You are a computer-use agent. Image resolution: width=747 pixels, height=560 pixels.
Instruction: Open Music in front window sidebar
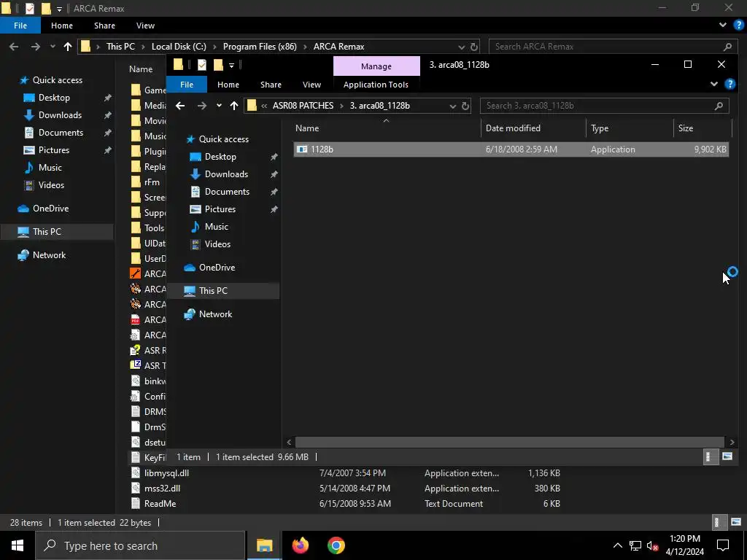[216, 227]
